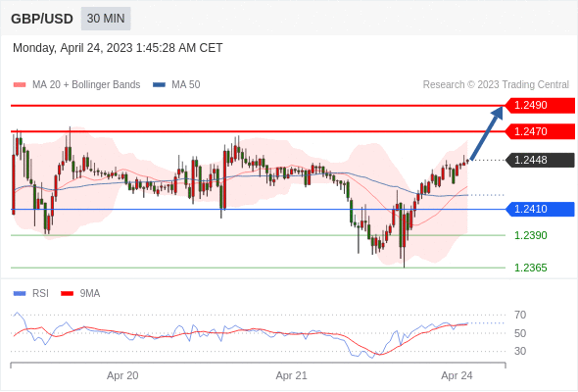Select the 9MA red legend swatch
This screenshot has height=392, width=578.
pyautogui.click(x=67, y=294)
